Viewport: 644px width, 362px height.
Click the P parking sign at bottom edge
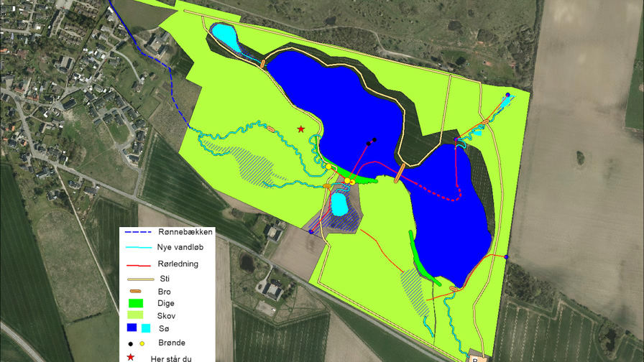477,357
